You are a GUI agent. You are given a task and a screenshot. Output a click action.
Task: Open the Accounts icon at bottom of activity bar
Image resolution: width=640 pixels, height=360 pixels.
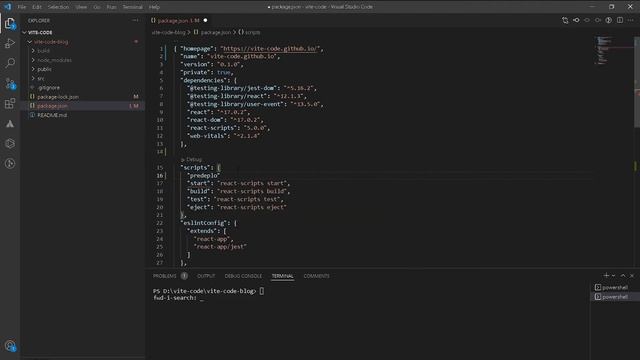(10, 346)
